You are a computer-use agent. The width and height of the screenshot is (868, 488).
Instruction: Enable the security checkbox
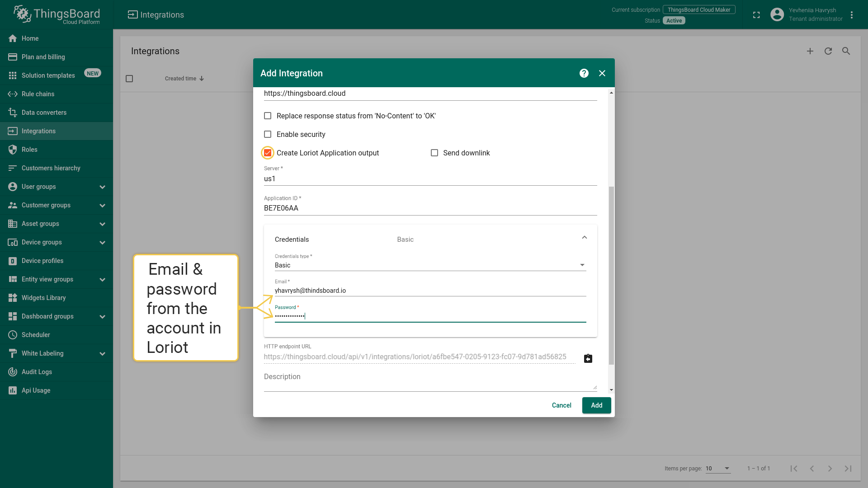[268, 134]
